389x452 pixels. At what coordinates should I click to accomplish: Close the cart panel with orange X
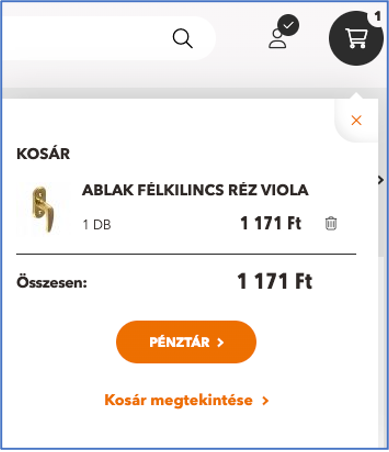(356, 120)
